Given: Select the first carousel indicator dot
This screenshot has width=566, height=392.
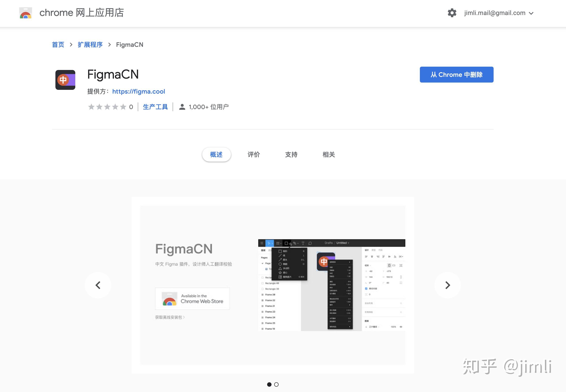Looking at the screenshot, I should pos(270,385).
